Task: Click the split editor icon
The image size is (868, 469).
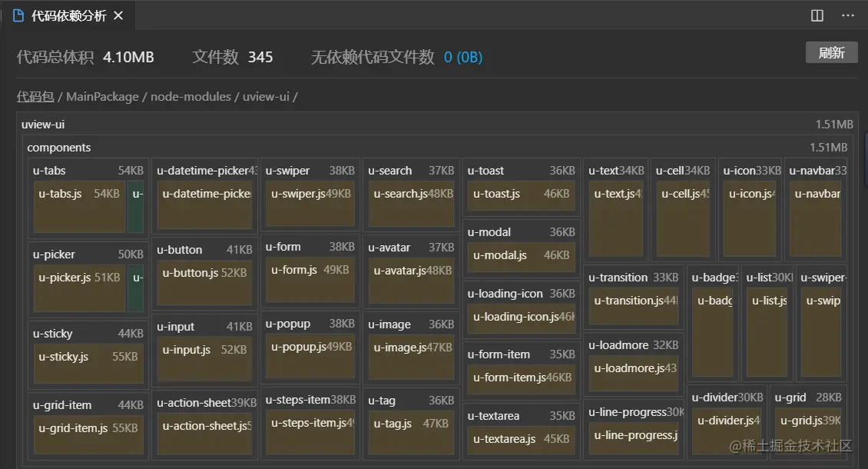Action: (x=817, y=15)
